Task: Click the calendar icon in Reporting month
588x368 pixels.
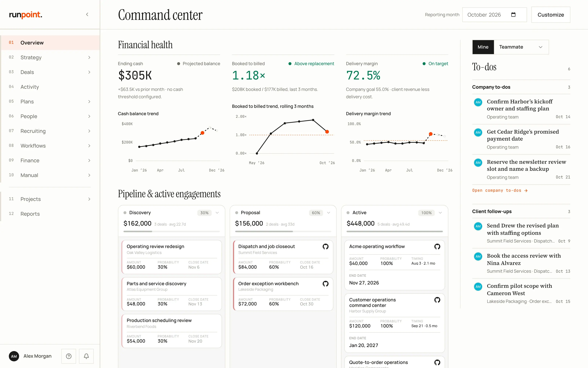Action: pyautogui.click(x=513, y=15)
